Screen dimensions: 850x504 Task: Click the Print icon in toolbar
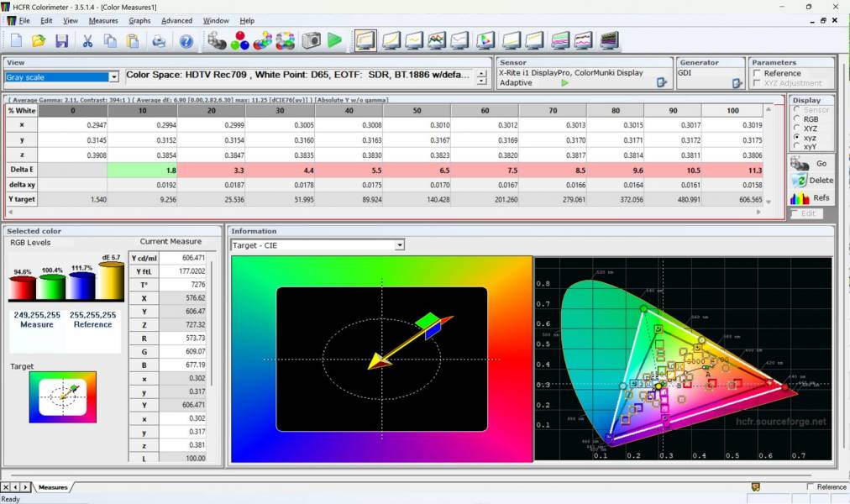coord(159,40)
